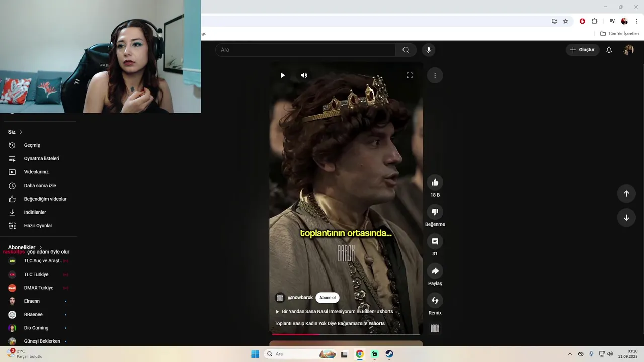Screen dimensions: 644x362
Task: Open the RRaenee channel
Action: (x=39, y=315)
